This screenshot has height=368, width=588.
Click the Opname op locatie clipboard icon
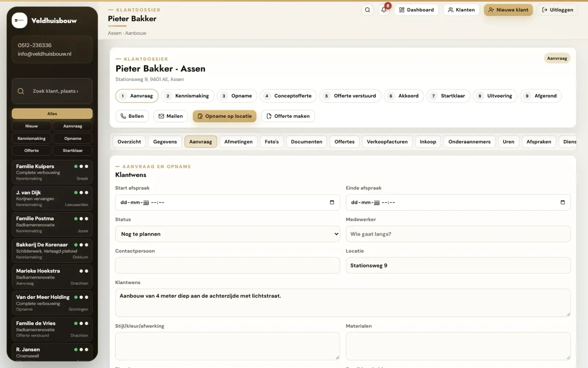(200, 116)
